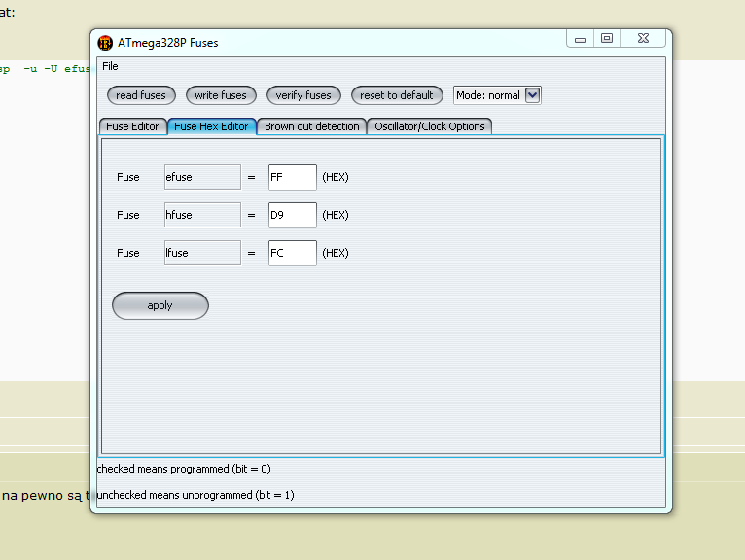
Task: Click the hfuse name field
Action: (x=202, y=215)
